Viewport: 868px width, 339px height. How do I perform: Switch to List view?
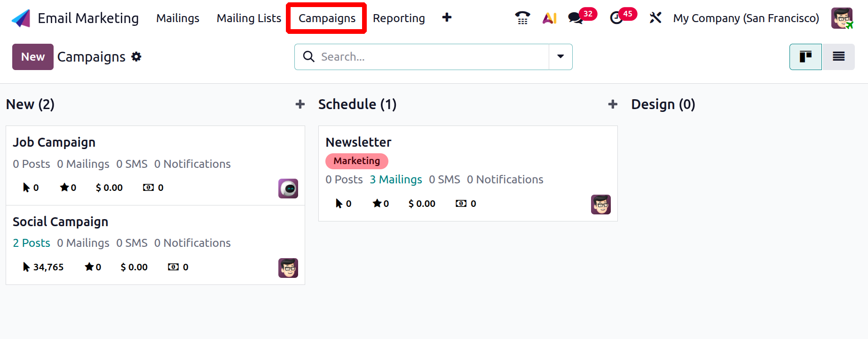(x=838, y=57)
